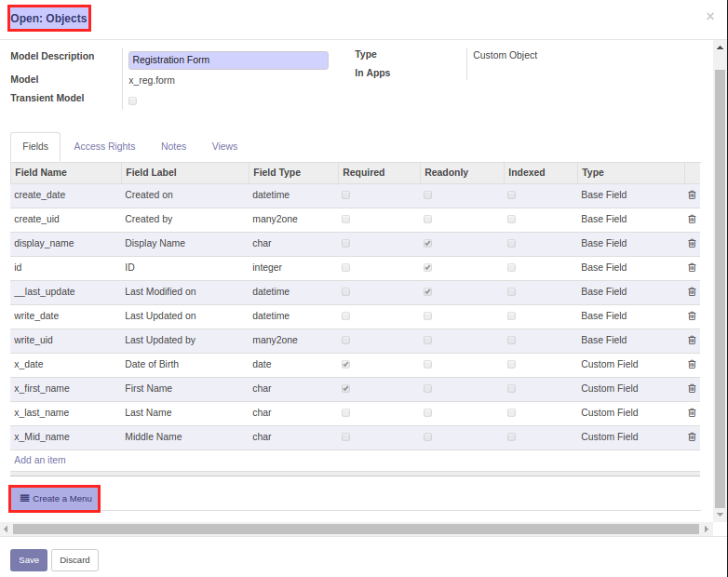Sort by Indexed column header
Image resolution: width=728 pixels, height=577 pixels.
coord(541,173)
